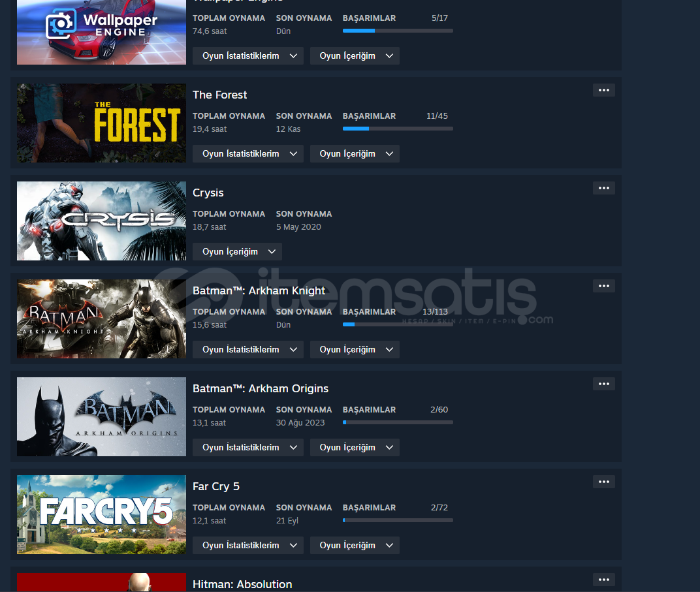Expand Oyun İçeriğim for Batman: Arkham Origins
The width and height of the screenshot is (700, 592).
click(355, 448)
